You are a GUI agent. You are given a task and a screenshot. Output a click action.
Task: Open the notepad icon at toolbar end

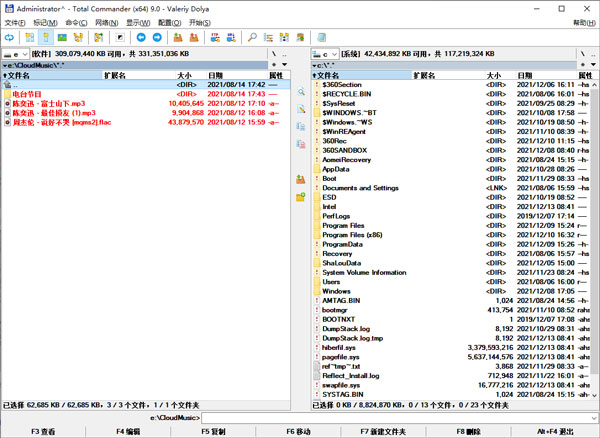point(321,37)
